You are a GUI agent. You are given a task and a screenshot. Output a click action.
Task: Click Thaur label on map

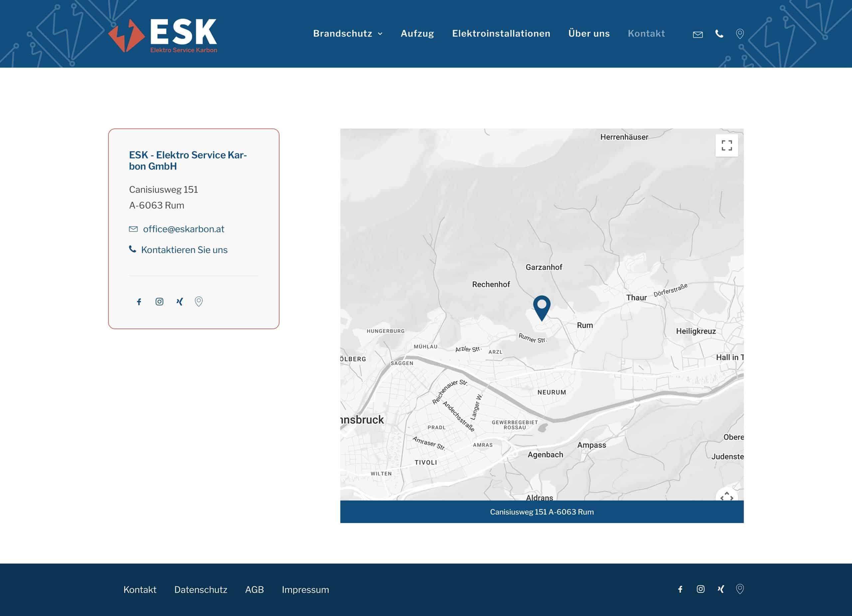pos(636,298)
